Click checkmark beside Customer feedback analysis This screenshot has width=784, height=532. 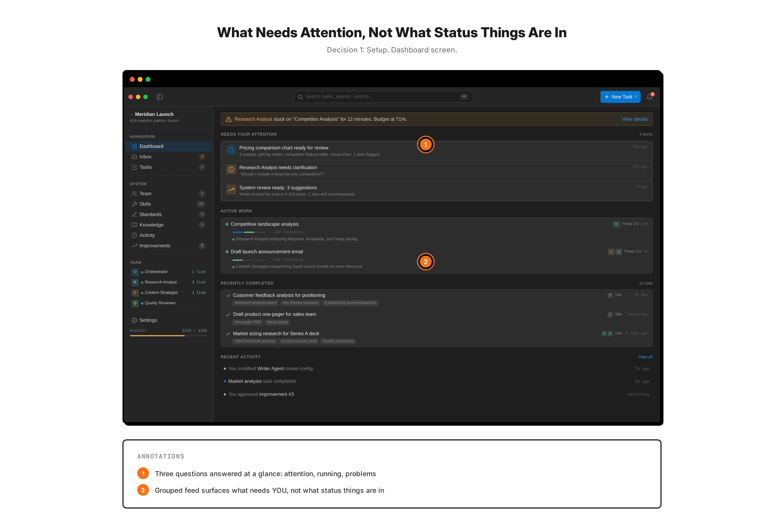pyautogui.click(x=228, y=296)
